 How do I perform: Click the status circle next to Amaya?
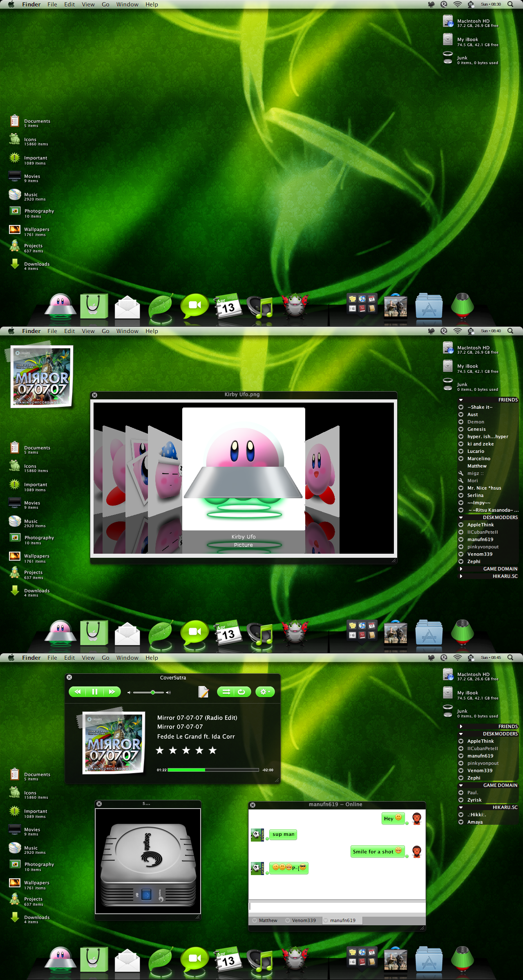(461, 822)
